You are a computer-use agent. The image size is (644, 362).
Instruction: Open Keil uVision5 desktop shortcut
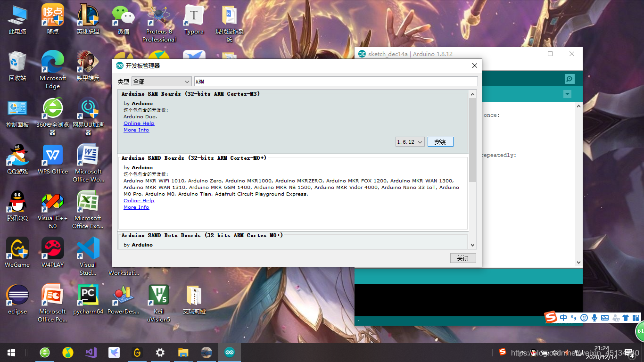(159, 304)
